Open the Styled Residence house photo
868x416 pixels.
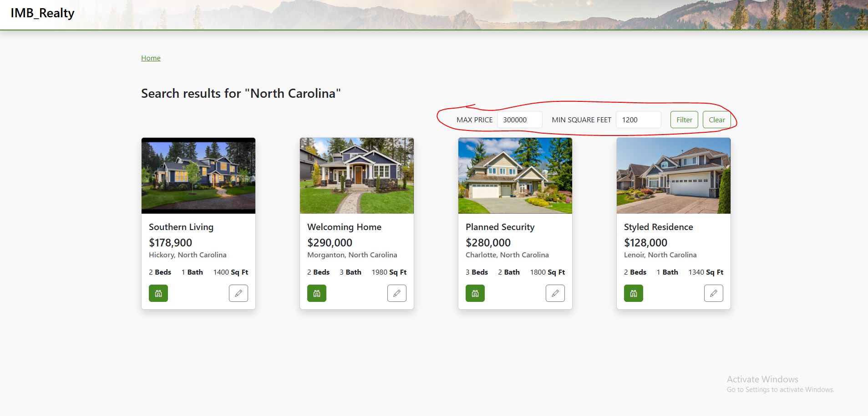[x=674, y=175]
